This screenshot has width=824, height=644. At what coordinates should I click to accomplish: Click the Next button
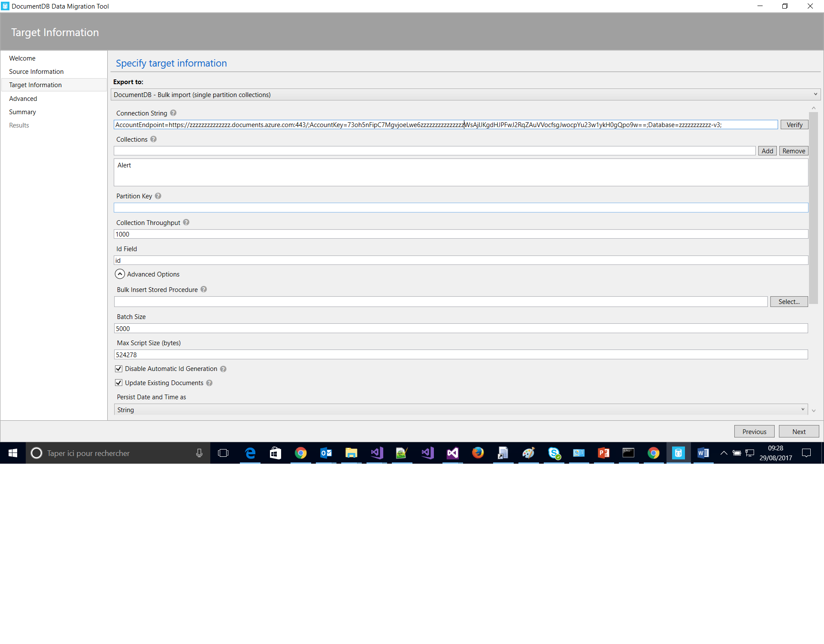pos(799,431)
